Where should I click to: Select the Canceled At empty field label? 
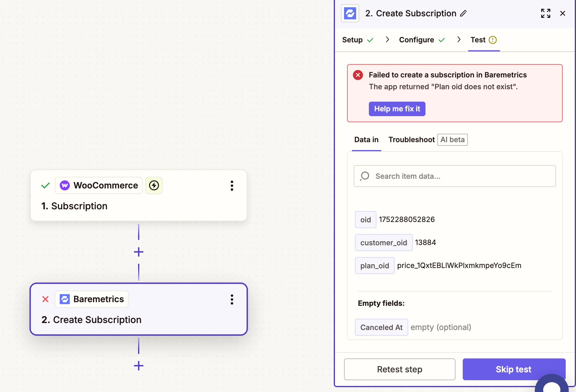coord(382,327)
